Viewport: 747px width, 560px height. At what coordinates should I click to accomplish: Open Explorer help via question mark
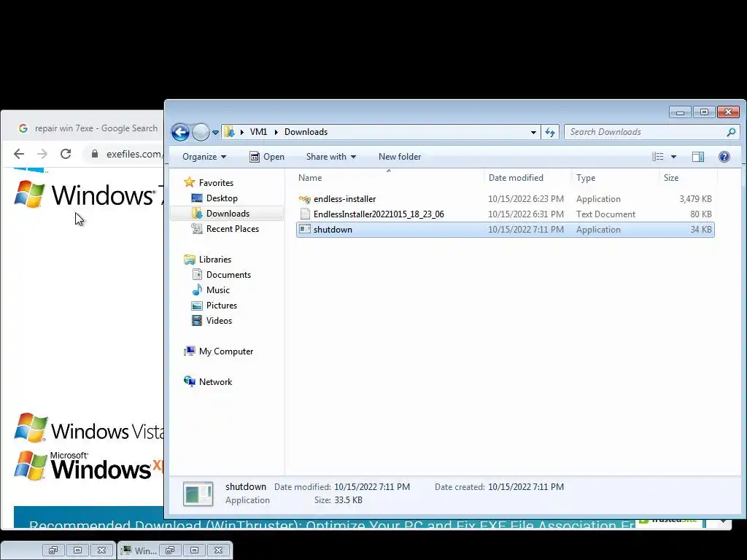[724, 157]
